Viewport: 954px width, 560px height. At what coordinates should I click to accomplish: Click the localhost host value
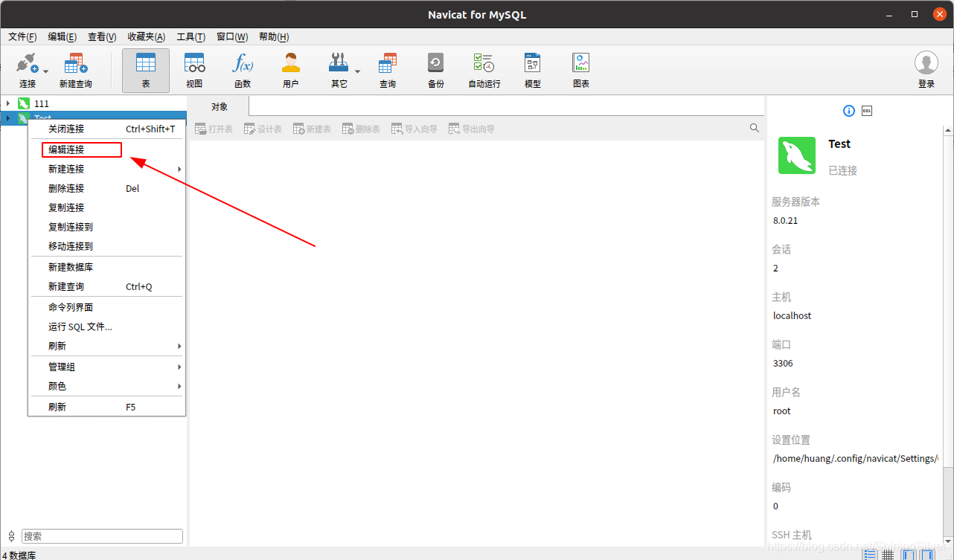pyautogui.click(x=793, y=315)
